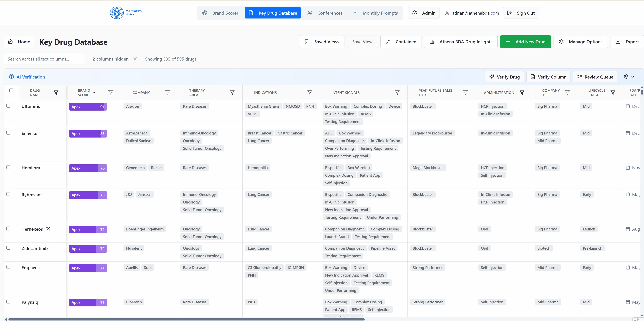The image size is (644, 321).
Task: Toggle Brand Score sort chevron
Action: coord(94,93)
